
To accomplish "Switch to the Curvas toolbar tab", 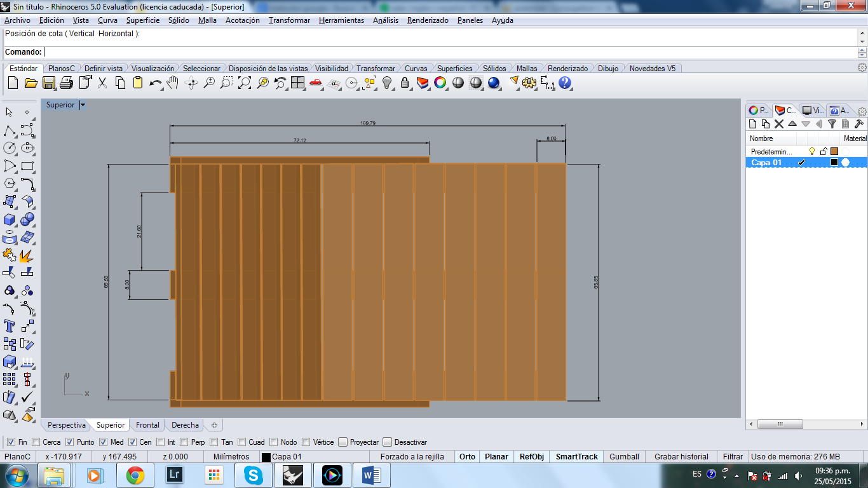I will coord(416,69).
